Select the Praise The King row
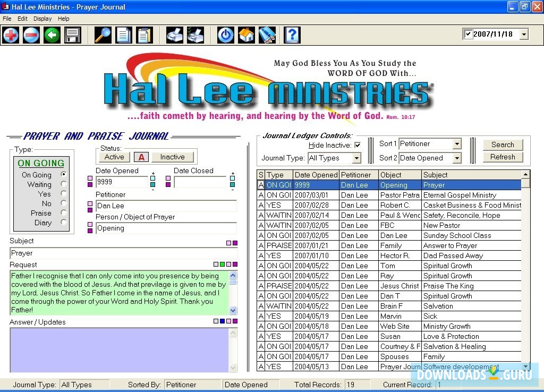Viewport: 544px width, 392px height. [389, 286]
